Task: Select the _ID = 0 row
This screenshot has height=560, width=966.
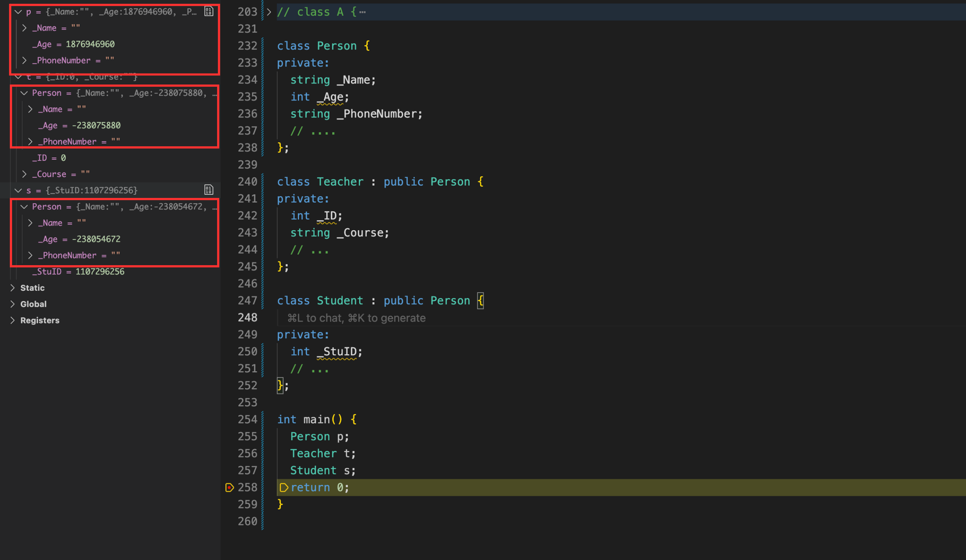Action: click(x=49, y=158)
